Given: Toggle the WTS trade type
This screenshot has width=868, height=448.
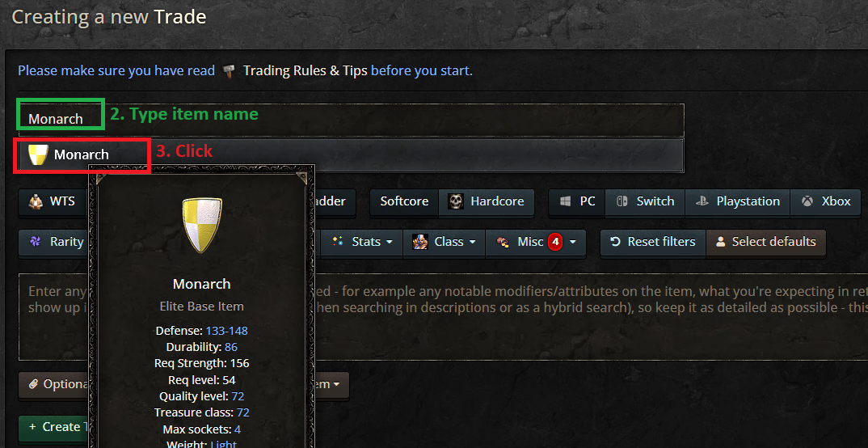Looking at the screenshot, I should pyautogui.click(x=53, y=201).
